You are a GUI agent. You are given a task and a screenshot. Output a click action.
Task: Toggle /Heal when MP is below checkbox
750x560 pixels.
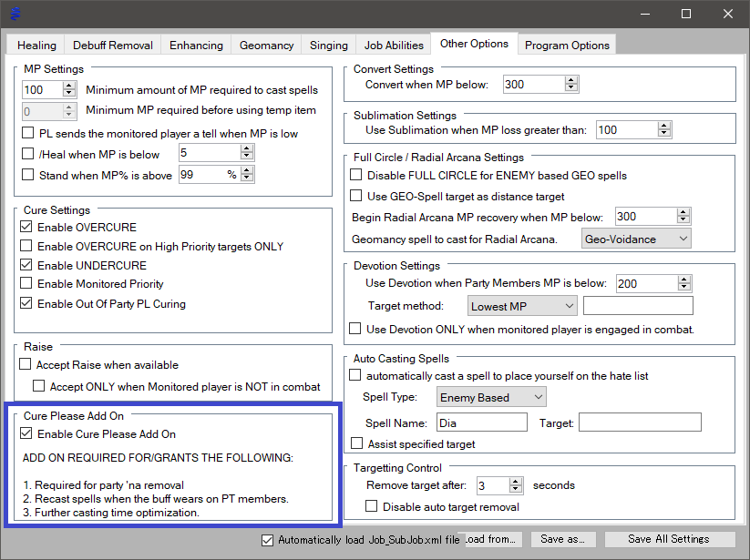(28, 154)
